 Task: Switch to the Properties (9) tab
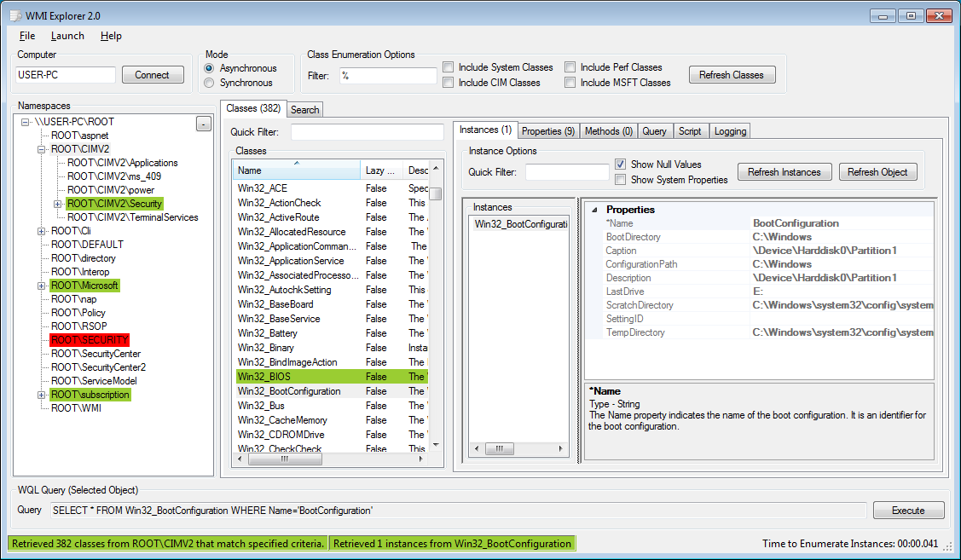[x=548, y=131]
